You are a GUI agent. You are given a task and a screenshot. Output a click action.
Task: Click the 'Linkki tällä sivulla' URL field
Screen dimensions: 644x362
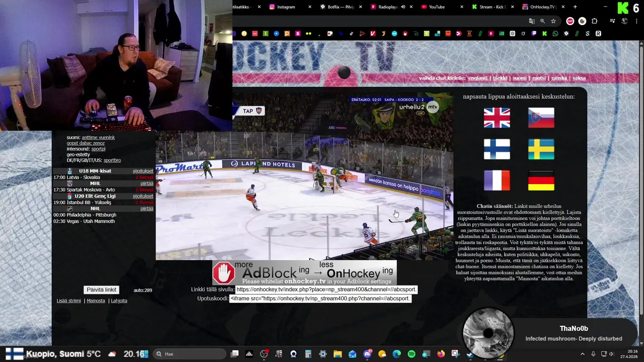tap(327, 290)
